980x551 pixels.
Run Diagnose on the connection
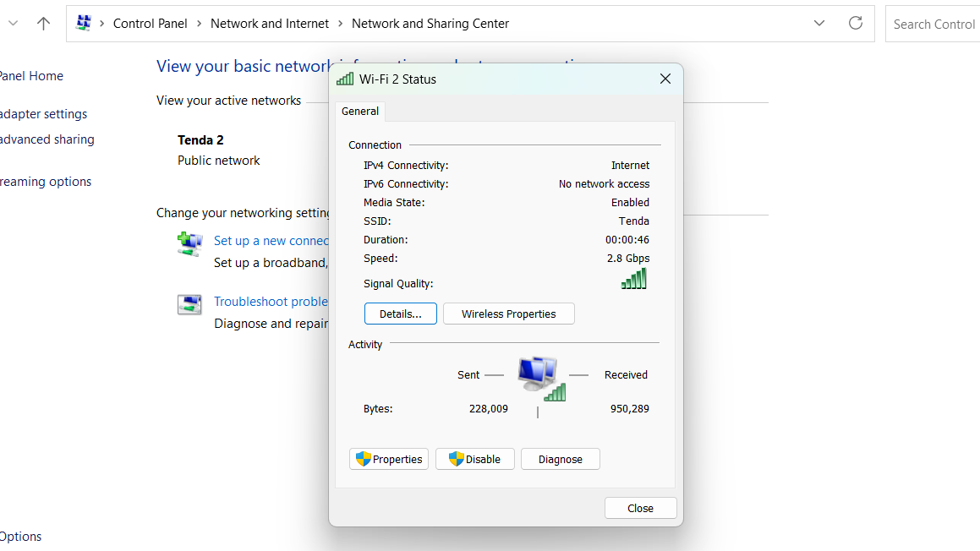pos(561,459)
